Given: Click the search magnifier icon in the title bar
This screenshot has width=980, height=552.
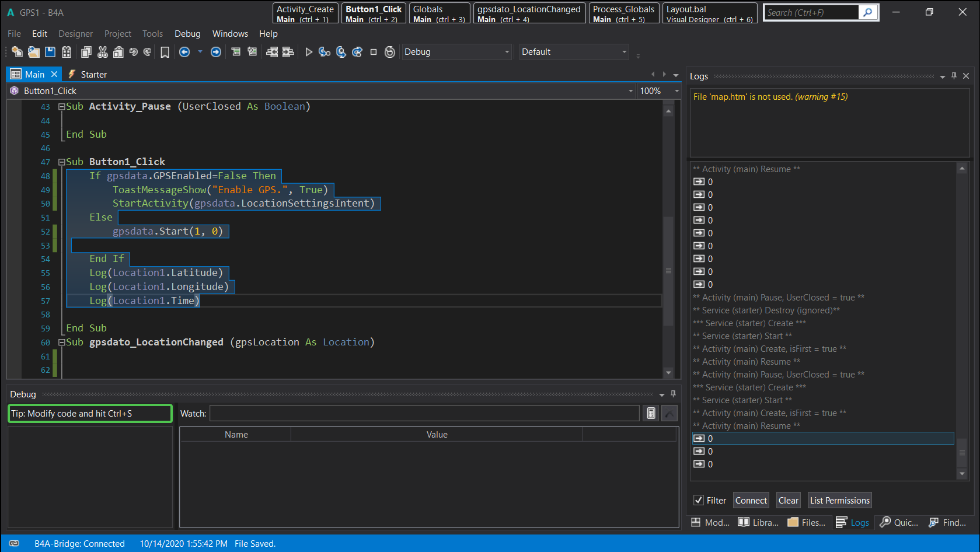Looking at the screenshot, I should 867,12.
